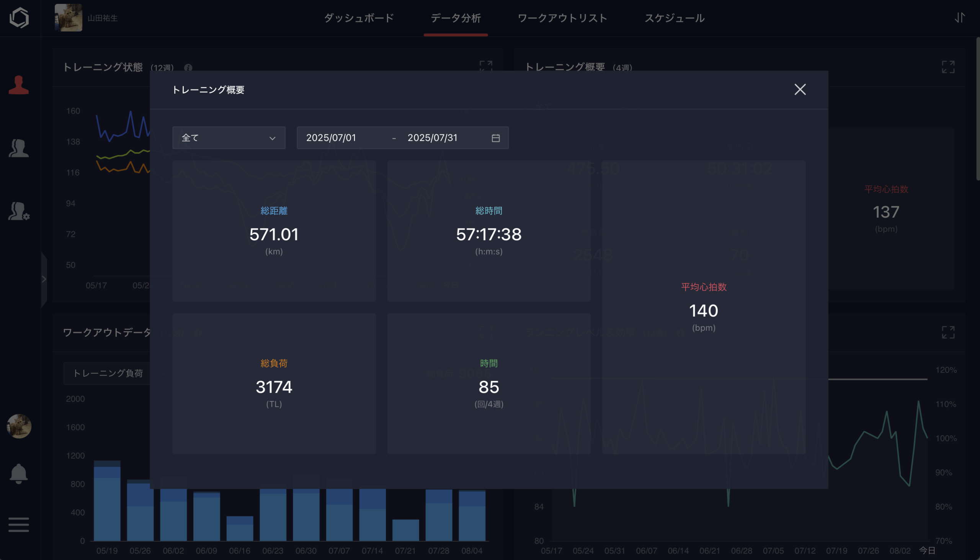This screenshot has height=560, width=980.
Task: Close the トレーニング概要 dialog
Action: [800, 90]
